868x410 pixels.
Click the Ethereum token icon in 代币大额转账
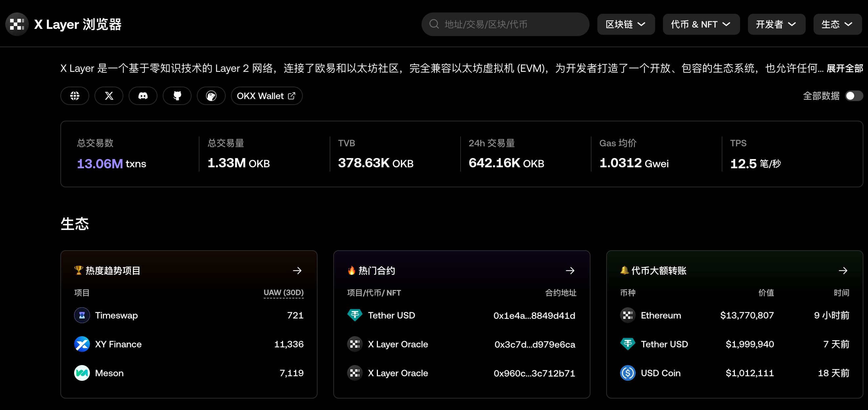tap(628, 315)
